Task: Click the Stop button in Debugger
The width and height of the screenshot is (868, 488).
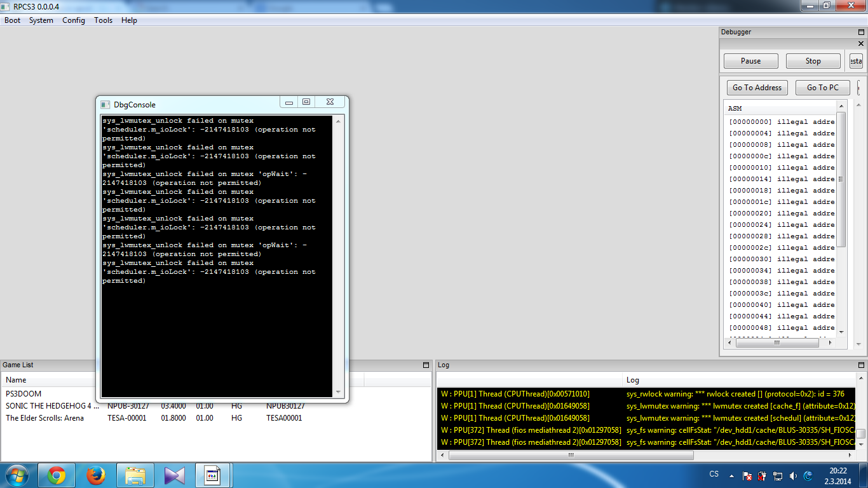Action: click(x=813, y=61)
